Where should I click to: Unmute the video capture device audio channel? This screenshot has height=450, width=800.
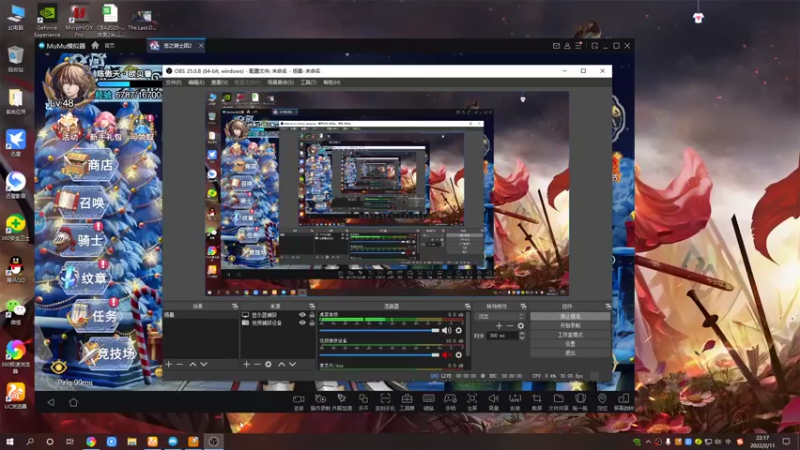pyautogui.click(x=446, y=355)
